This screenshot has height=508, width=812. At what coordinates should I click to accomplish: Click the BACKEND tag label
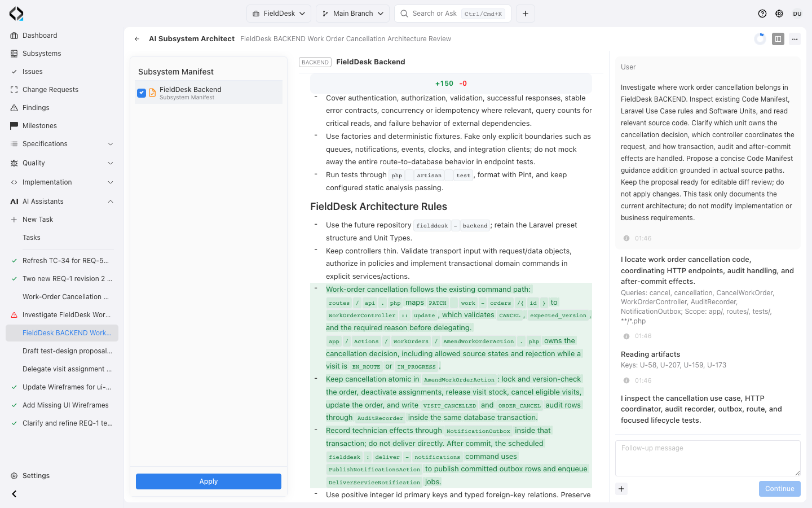tap(315, 62)
